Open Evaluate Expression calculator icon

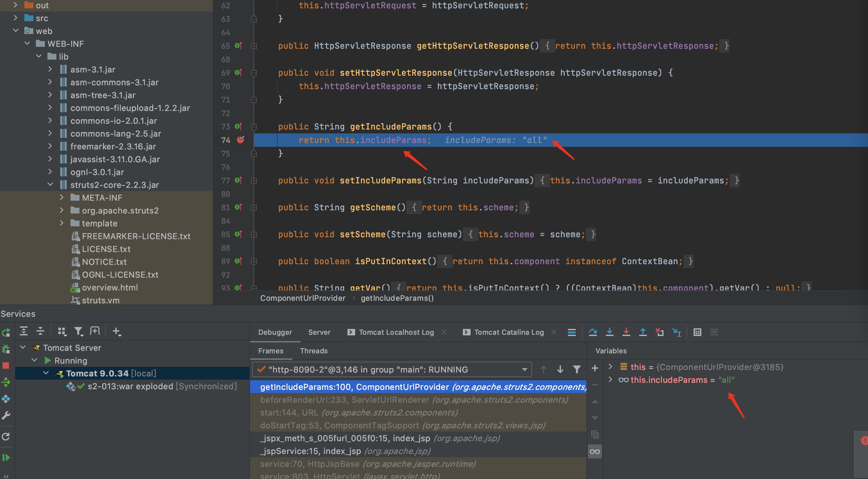(697, 332)
